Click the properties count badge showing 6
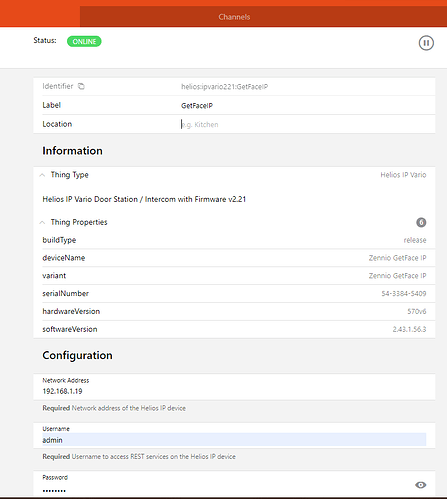The width and height of the screenshot is (447, 499). (x=421, y=222)
